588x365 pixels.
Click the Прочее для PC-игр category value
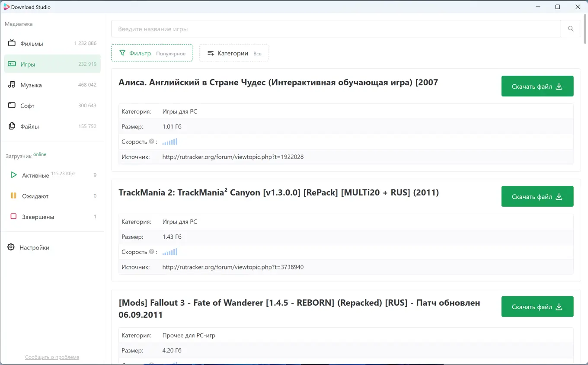click(x=189, y=335)
